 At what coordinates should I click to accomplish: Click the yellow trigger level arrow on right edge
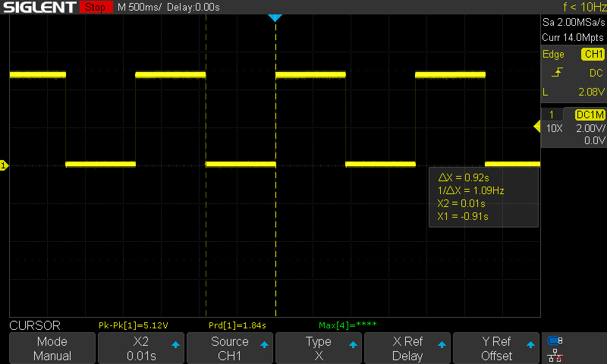click(x=537, y=127)
